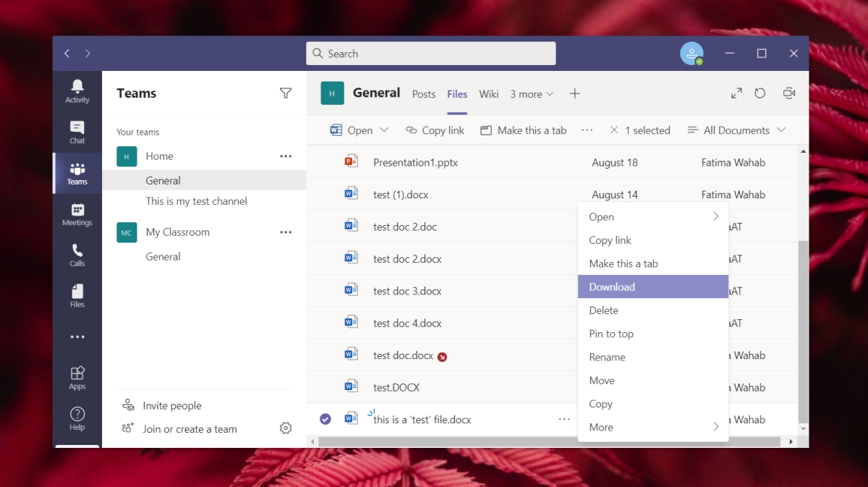
Task: Click the Search input box
Action: [431, 54]
